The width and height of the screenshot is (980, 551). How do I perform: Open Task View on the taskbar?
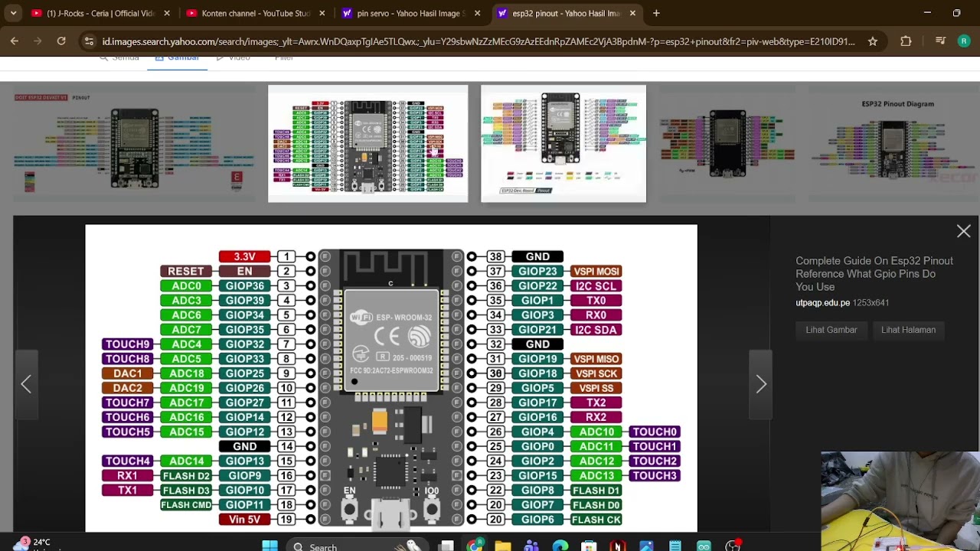click(446, 546)
